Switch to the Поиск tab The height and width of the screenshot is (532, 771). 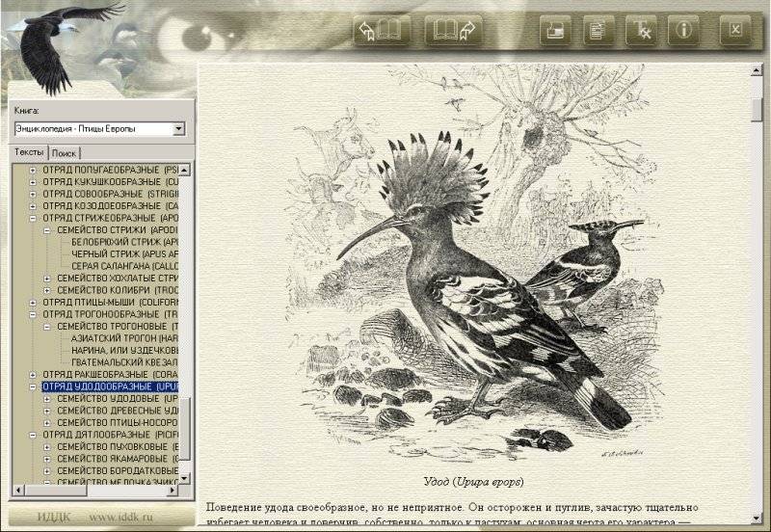[x=65, y=152]
